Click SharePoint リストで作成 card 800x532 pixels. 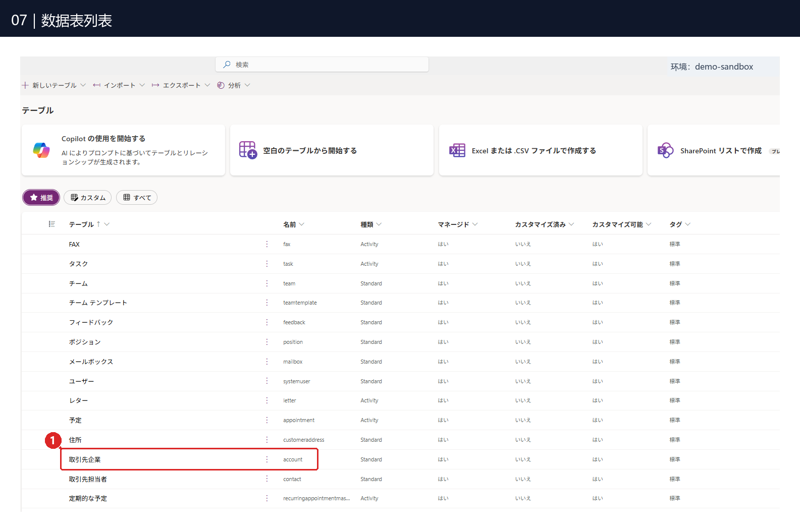pos(714,150)
